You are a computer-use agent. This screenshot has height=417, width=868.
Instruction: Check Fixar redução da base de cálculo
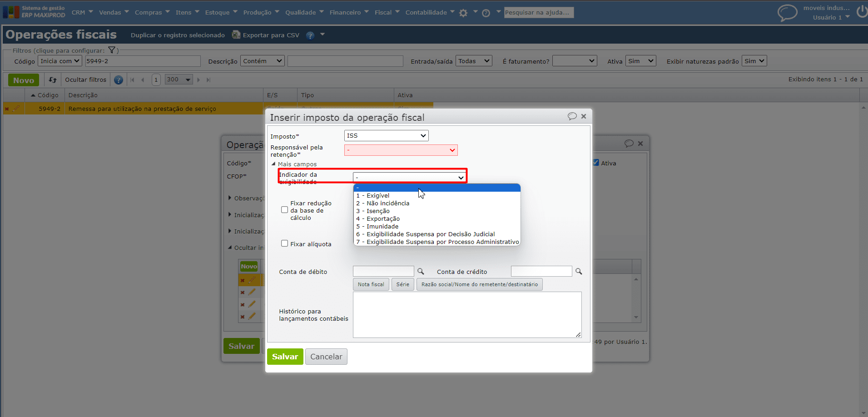284,210
